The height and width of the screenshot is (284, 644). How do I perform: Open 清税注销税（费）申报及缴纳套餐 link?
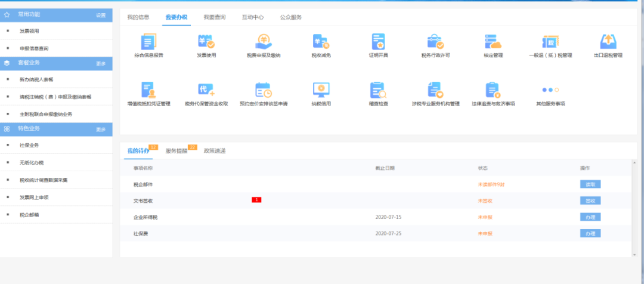(x=55, y=97)
